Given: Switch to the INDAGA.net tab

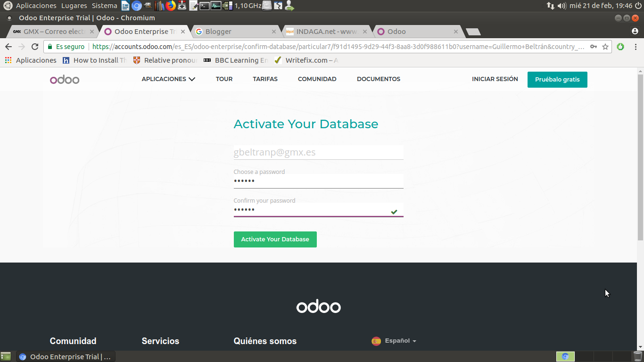Looking at the screenshot, I should 327,32.
